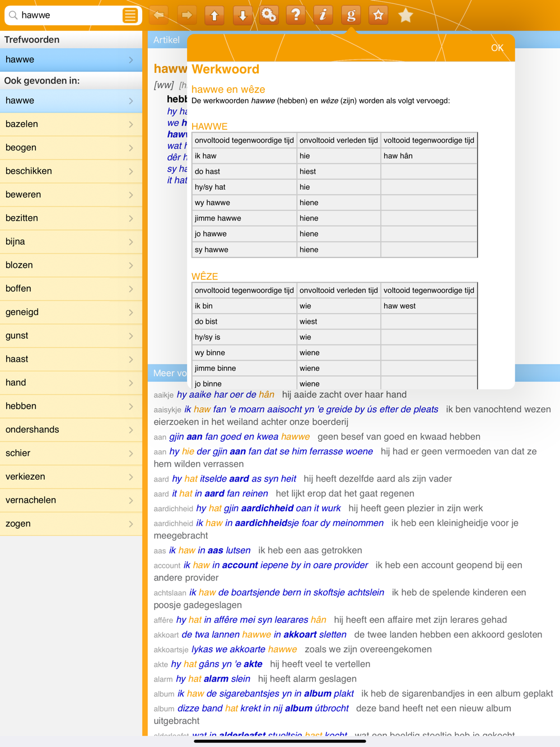Click the 'do hast' table cell
This screenshot has height=747, width=560.
[x=244, y=172]
